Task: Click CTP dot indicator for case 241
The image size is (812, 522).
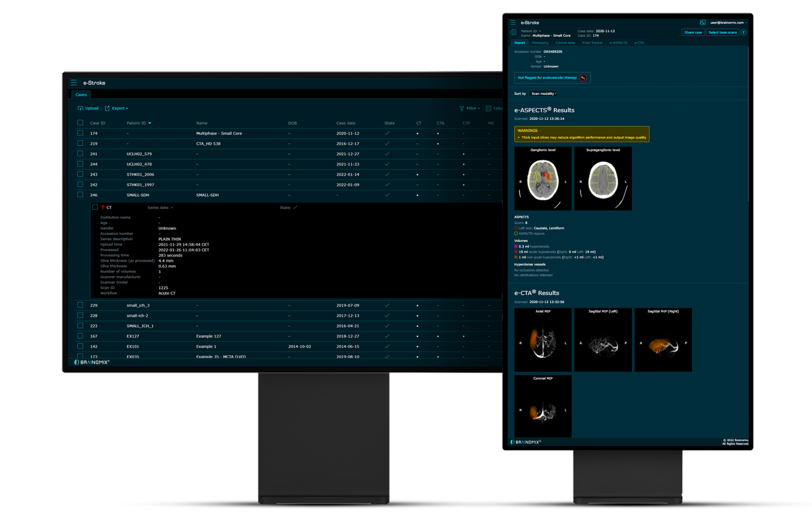Action: coord(464,154)
